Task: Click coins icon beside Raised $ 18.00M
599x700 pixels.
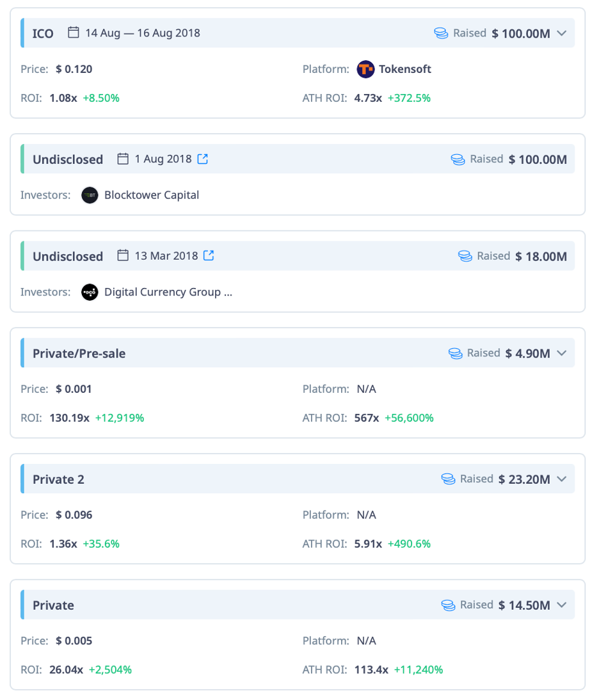Action: [465, 256]
